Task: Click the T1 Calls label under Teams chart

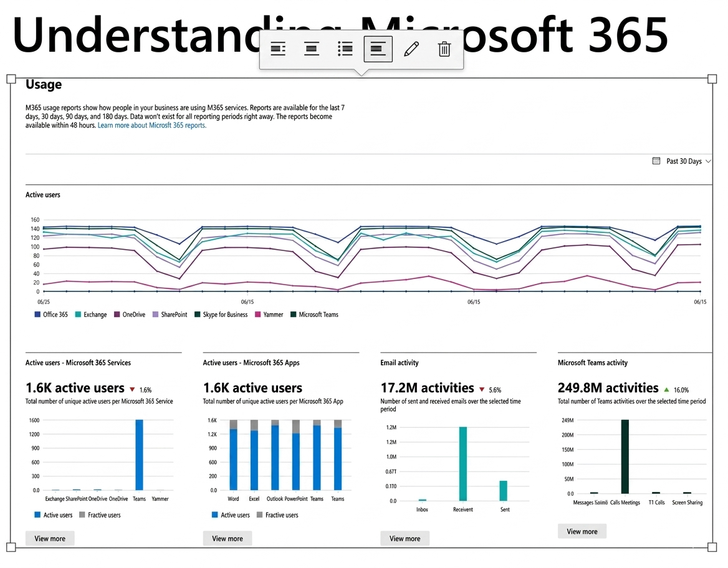Action: pos(656,503)
